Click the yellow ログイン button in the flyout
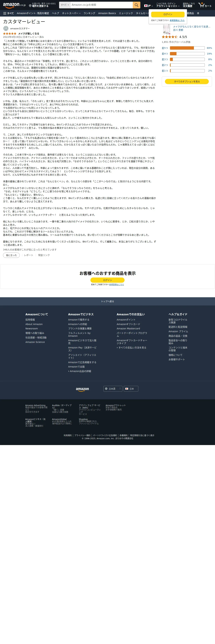The height and width of the screenshot is (644, 215). tap(168, 14)
